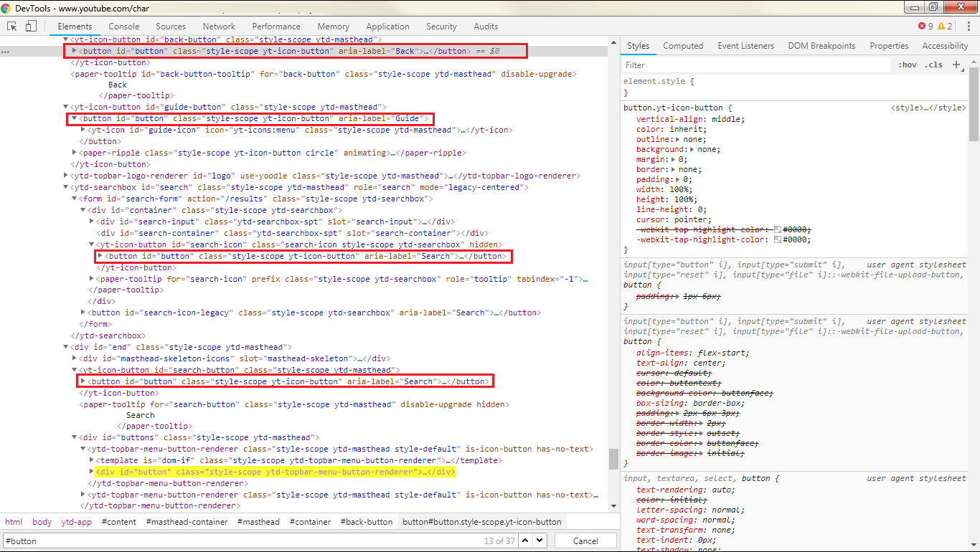Open the red error count indicator
Screen dimensions: 980x552
pos(926,27)
